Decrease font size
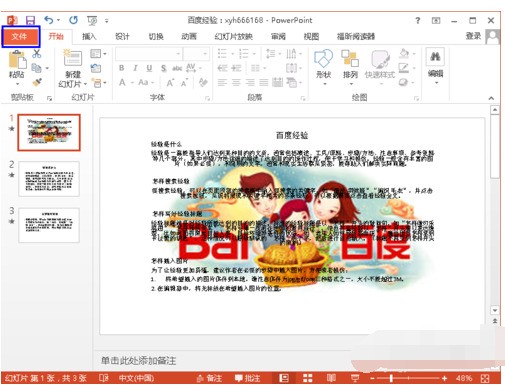The image size is (505, 387). pos(184,82)
